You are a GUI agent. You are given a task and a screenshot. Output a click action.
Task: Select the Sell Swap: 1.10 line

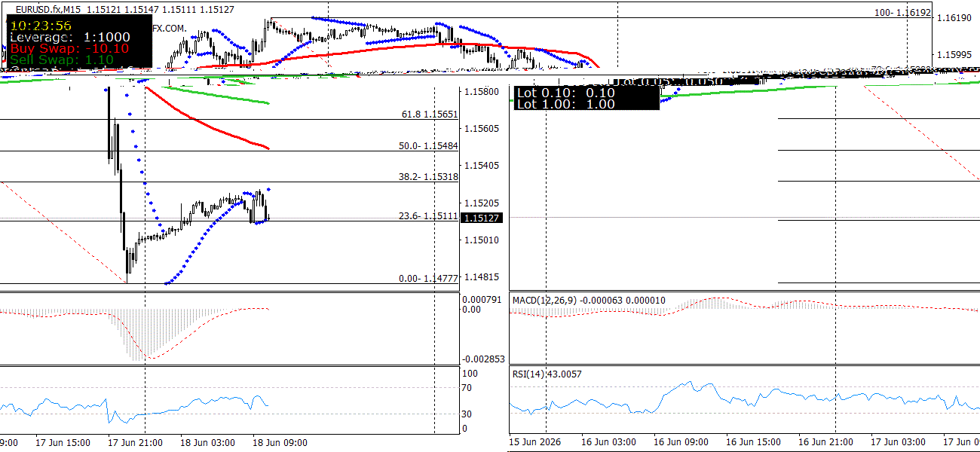coord(62,60)
